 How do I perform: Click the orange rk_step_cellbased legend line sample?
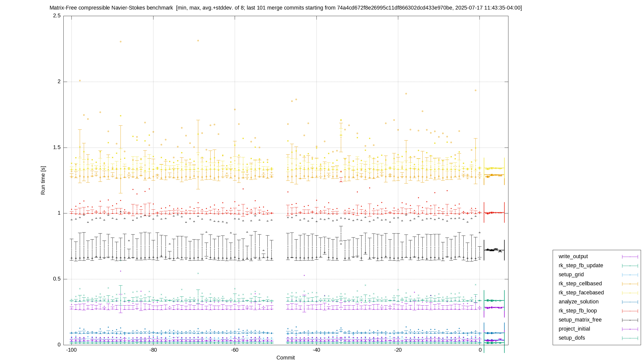click(630, 284)
